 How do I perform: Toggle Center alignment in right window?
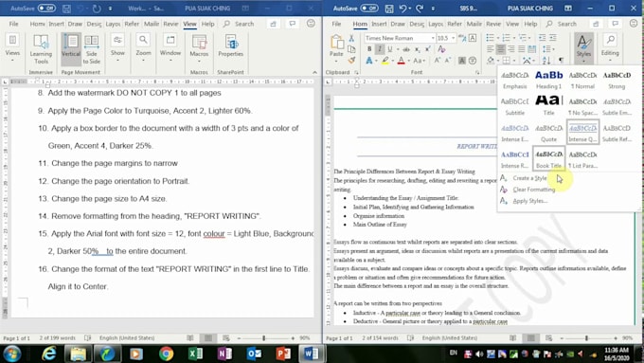(501, 49)
